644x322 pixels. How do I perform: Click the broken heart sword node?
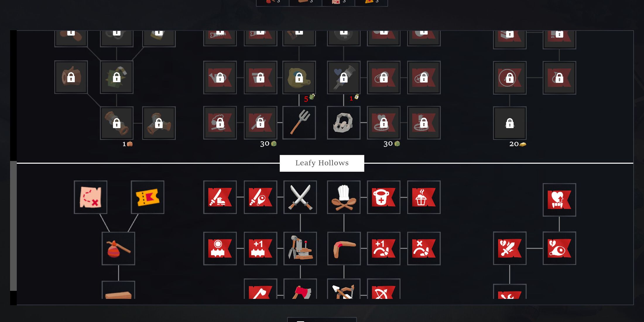click(x=510, y=248)
